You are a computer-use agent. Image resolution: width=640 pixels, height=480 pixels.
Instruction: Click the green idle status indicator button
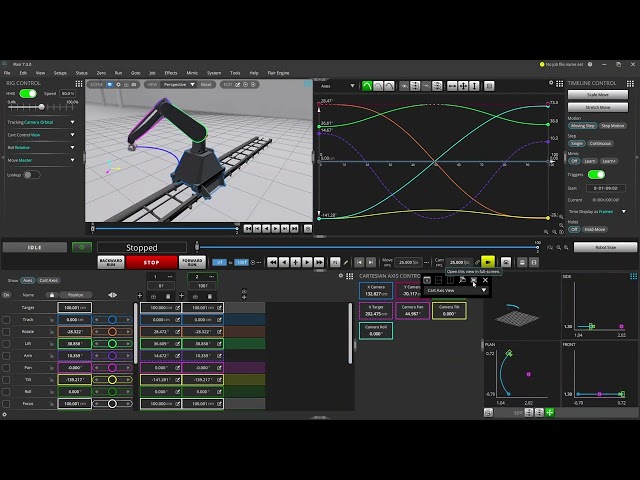(82, 247)
